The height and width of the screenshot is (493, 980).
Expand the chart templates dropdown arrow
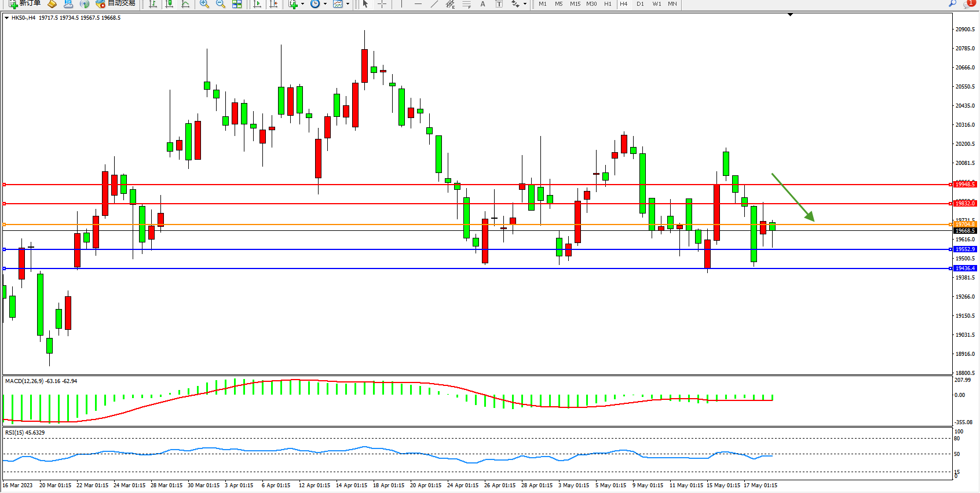[348, 4]
